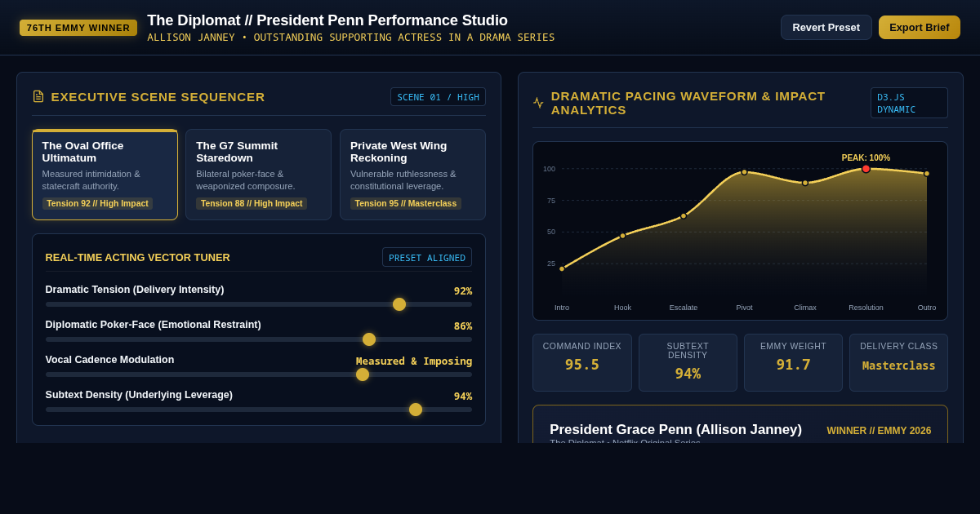Screen dimensions: 980x514
Task: Click the 92% Dramatic Tension value
Action: click(463, 290)
